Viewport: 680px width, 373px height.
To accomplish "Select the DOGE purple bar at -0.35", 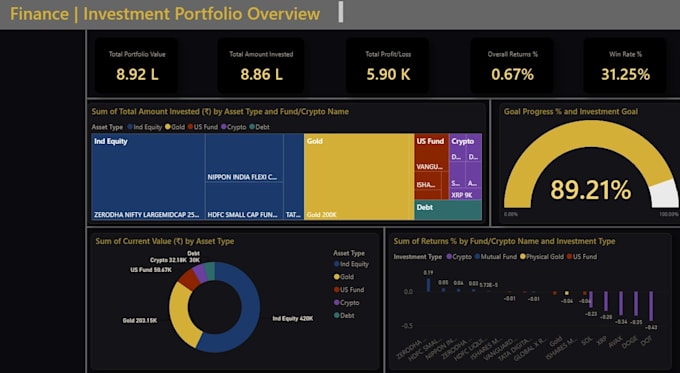I will tap(636, 304).
